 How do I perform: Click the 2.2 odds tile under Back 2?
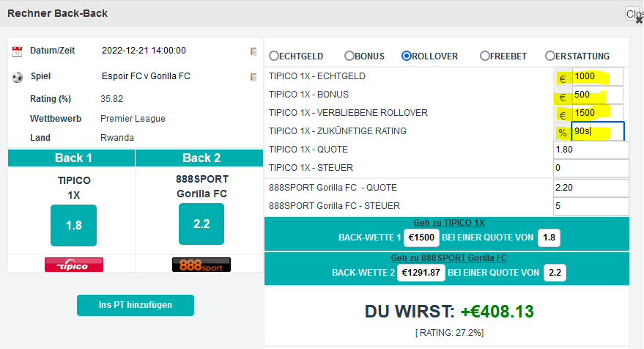[201, 224]
